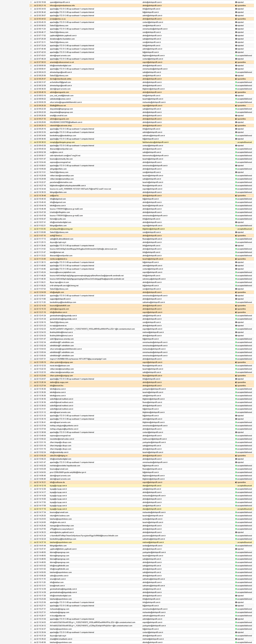Click quarantine icon for info@coolhuose.de row
Image resolution: width=256 pixels, height=644 pixels.
point(236,482)
